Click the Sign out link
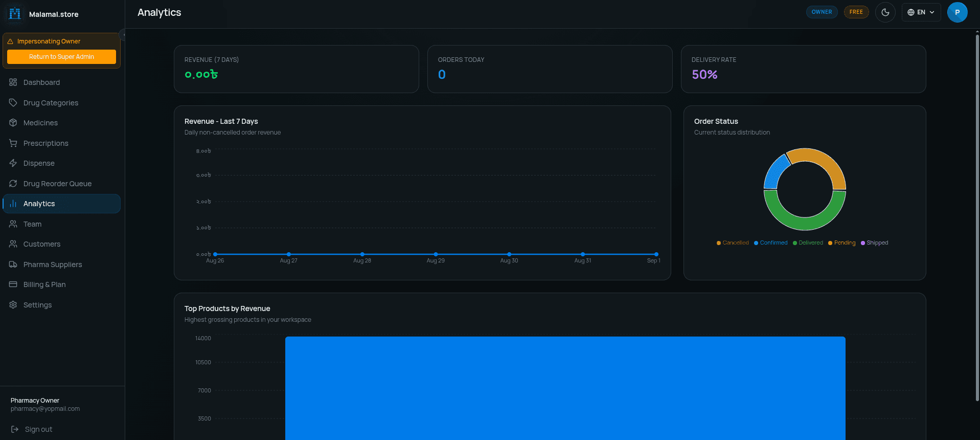Screen dimensions: 980x440 point(32,429)
